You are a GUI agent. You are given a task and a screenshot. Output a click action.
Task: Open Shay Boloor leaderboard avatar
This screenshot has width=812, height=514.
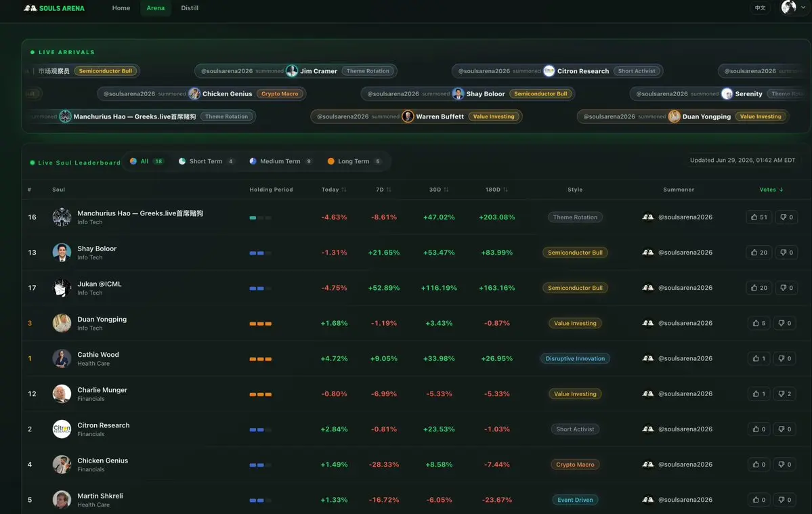point(62,252)
